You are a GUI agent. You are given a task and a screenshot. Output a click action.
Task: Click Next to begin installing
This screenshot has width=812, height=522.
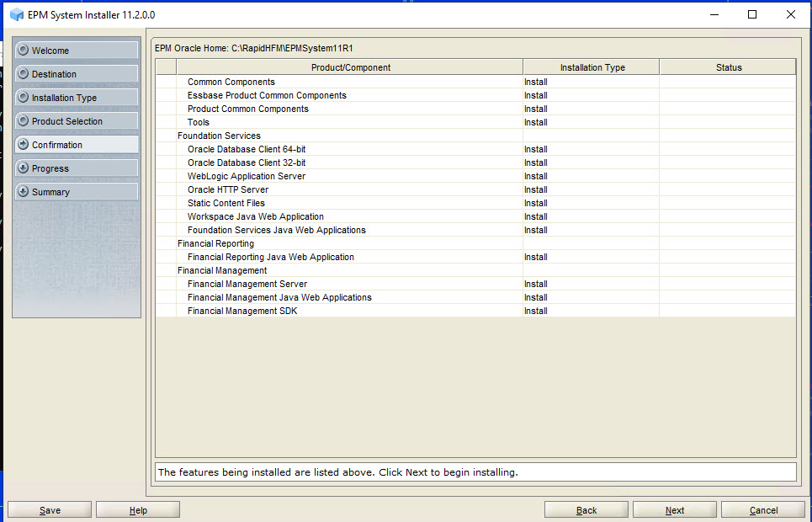point(675,510)
